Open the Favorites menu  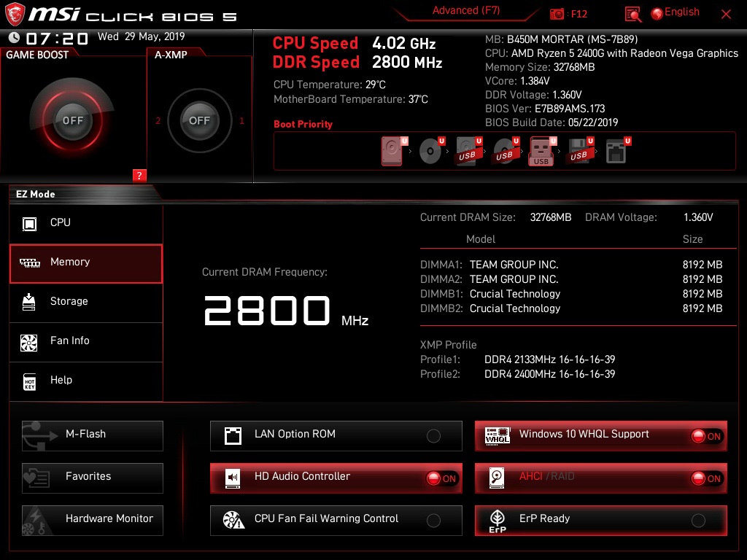pos(93,478)
